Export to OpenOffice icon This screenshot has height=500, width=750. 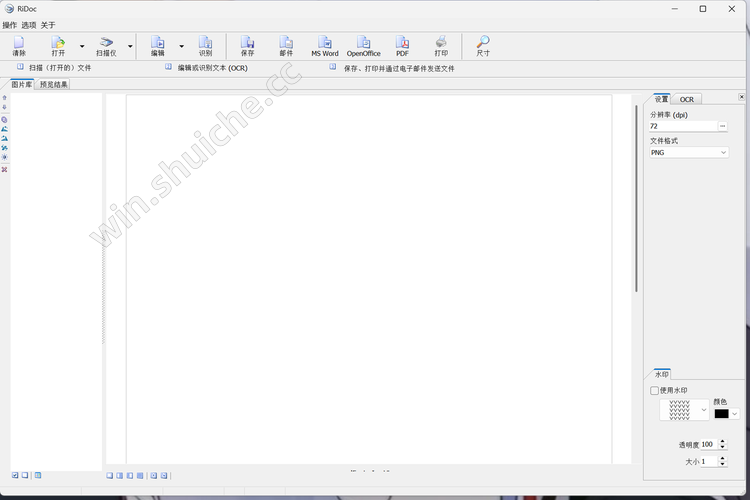pos(363,45)
